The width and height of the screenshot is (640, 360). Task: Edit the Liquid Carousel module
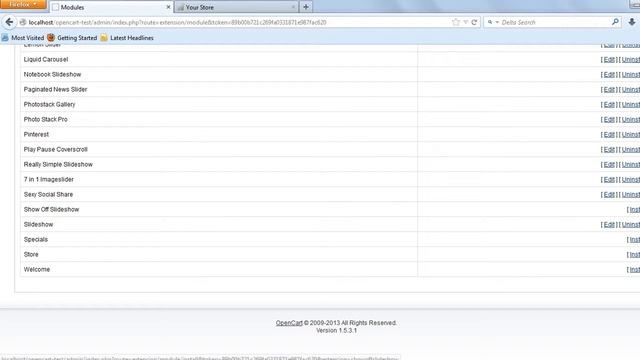609,60
